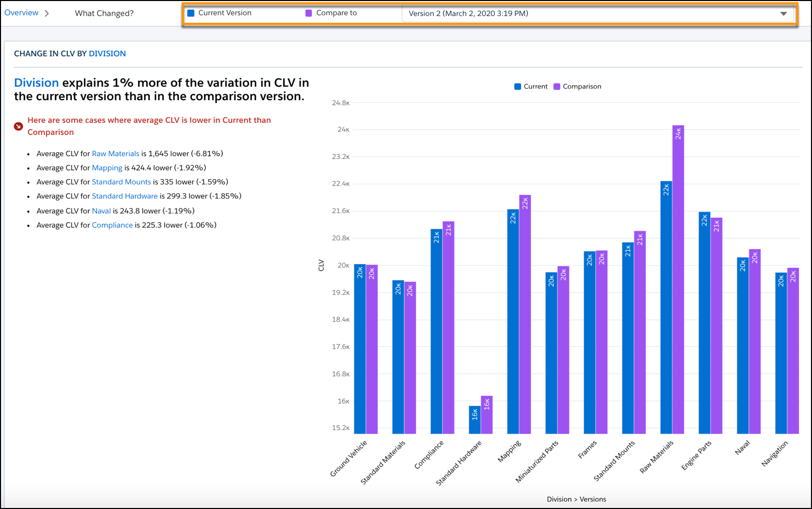Click the Miniaturized Parts current bar
812x509 pixels.
point(551,353)
